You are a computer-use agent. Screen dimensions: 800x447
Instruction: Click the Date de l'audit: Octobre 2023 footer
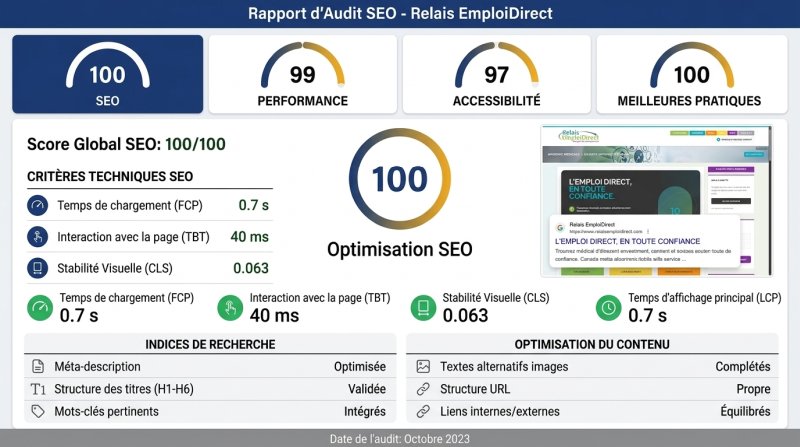coord(400,439)
